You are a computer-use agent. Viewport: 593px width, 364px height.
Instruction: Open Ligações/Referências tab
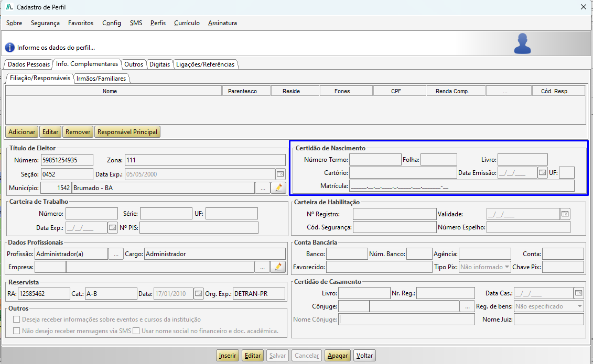[x=206, y=64]
